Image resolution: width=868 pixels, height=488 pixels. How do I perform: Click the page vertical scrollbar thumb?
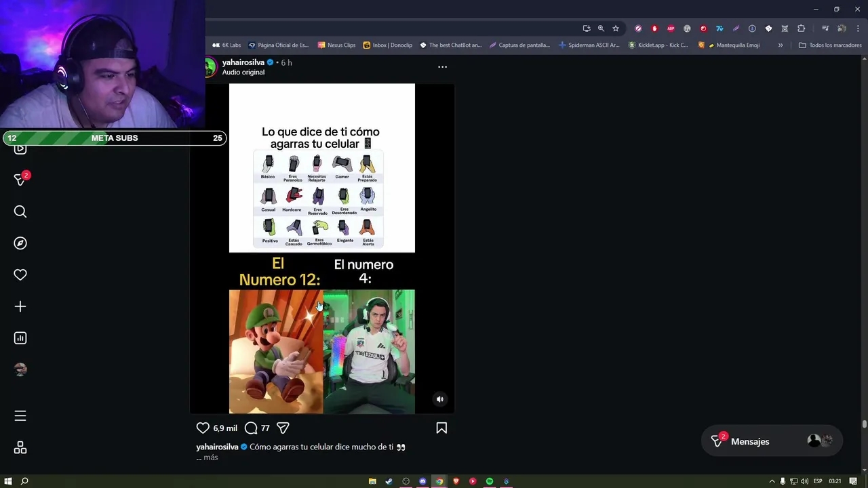[864, 424]
